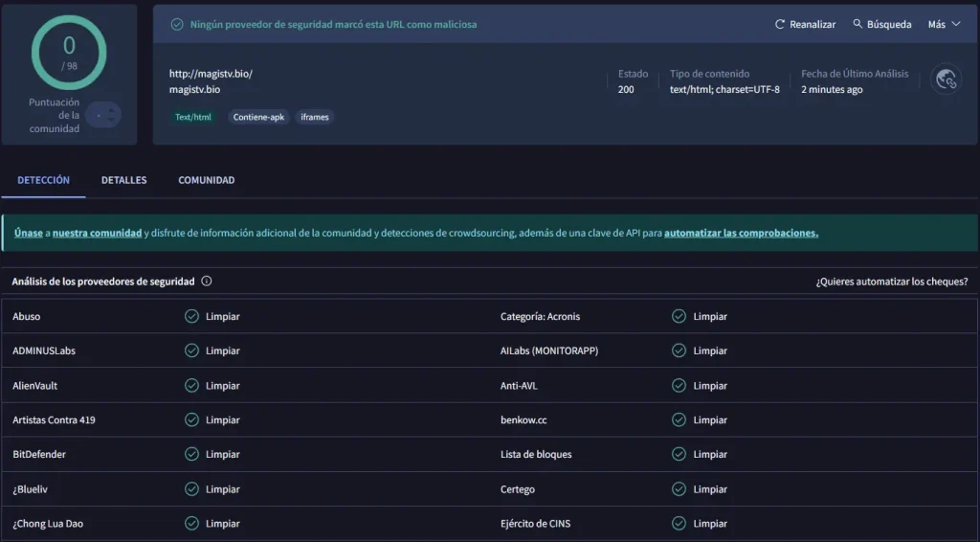Click the Estado value 200

click(x=626, y=89)
